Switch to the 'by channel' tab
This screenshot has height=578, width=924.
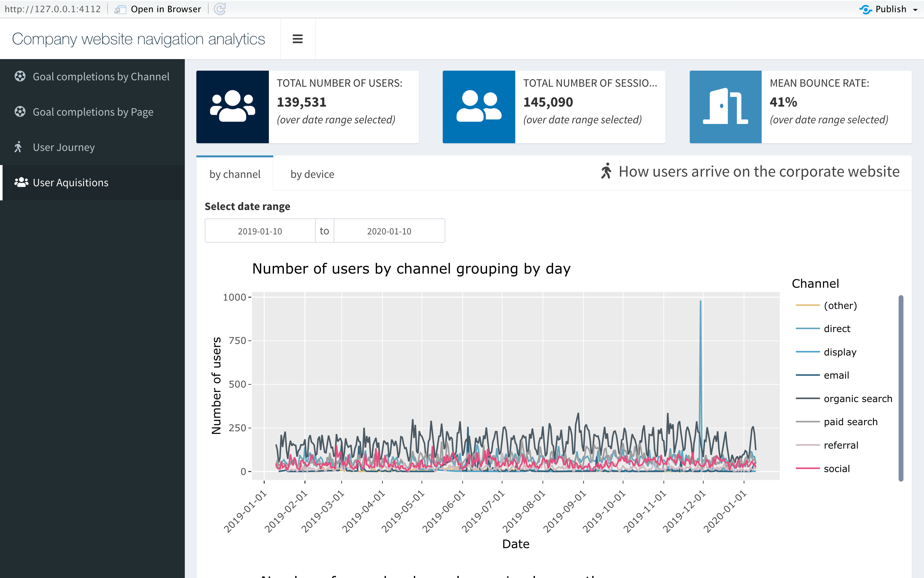(x=235, y=174)
